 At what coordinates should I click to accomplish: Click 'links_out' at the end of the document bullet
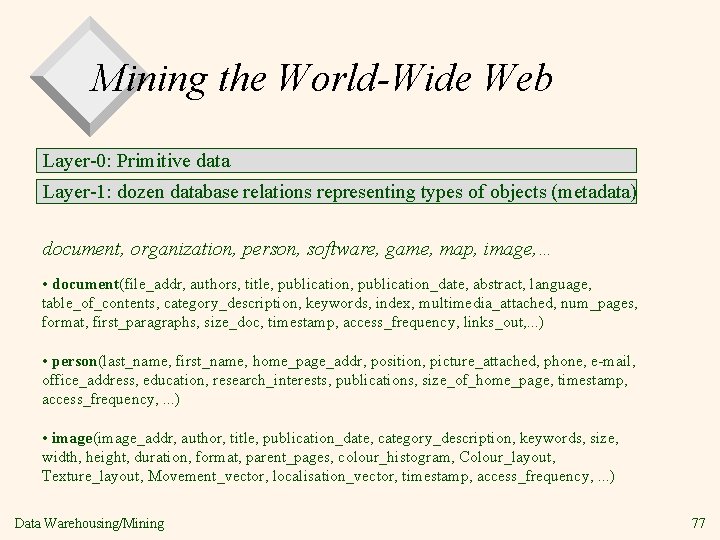(x=493, y=322)
